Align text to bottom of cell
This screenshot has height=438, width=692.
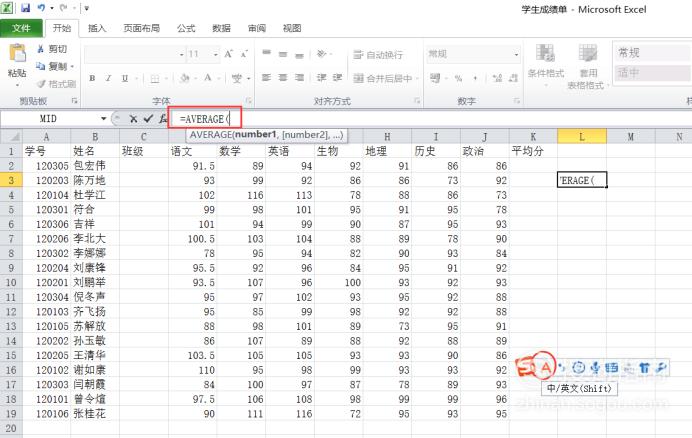299,54
